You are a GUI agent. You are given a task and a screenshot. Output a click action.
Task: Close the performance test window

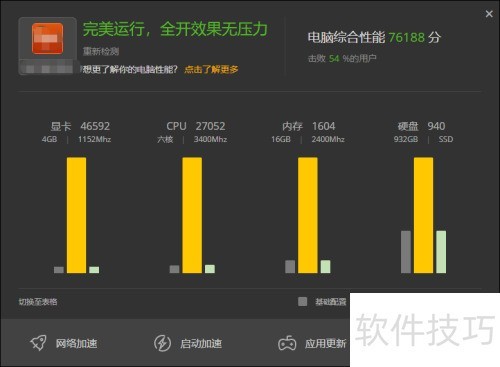(x=489, y=14)
